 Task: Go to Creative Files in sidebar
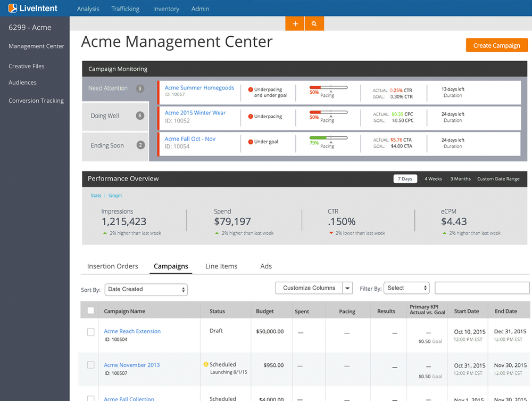[27, 66]
